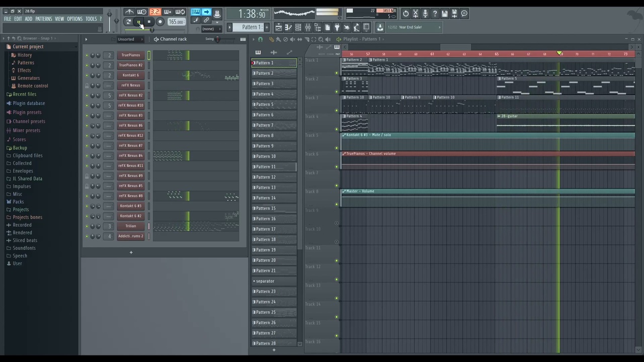The height and width of the screenshot is (362, 644).
Task: Click the download content library icon
Action: click(x=380, y=27)
